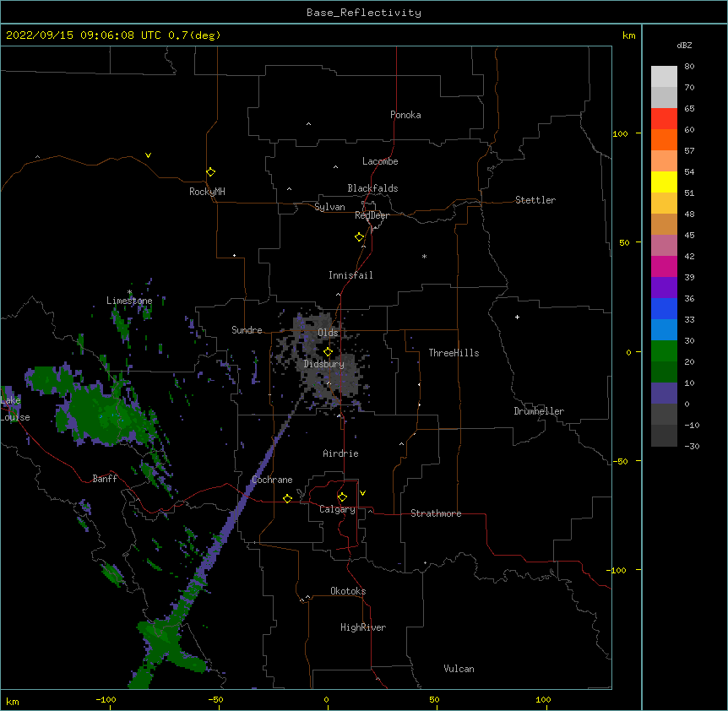
Task: Click the yellow diamond marker above RockyMH
Action: click(x=210, y=172)
